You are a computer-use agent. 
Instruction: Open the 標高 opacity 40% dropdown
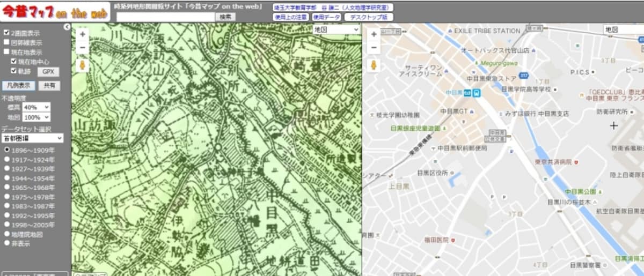[x=36, y=107]
